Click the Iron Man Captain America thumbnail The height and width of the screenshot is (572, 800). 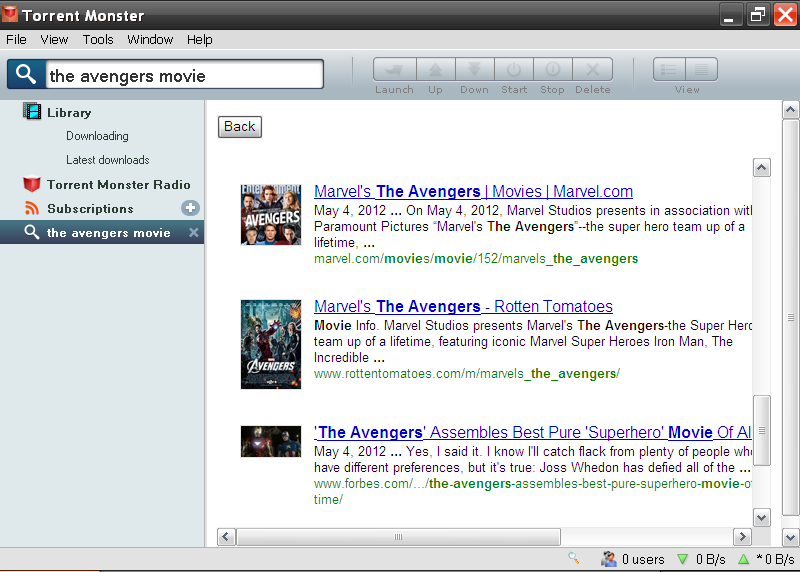(271, 441)
